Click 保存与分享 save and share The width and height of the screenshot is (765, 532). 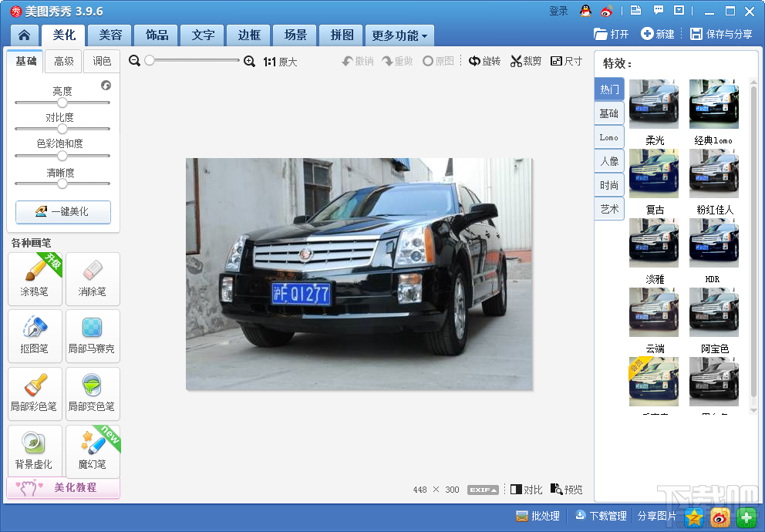point(721,34)
